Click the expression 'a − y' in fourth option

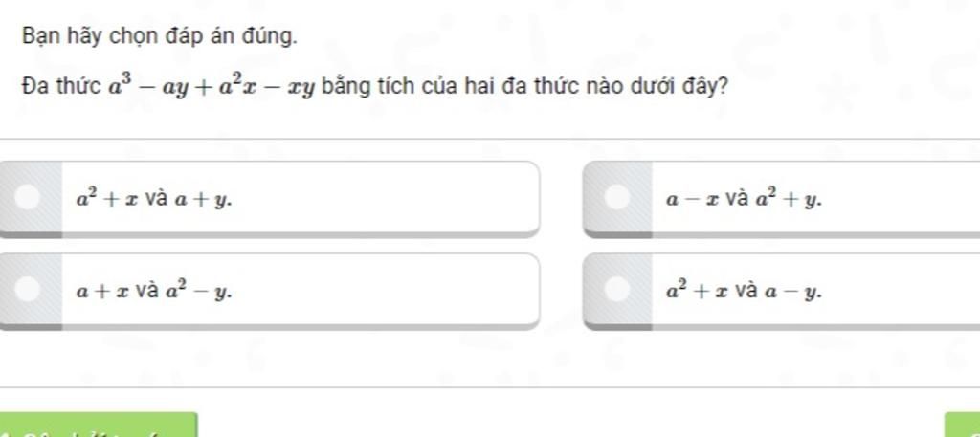tap(793, 292)
